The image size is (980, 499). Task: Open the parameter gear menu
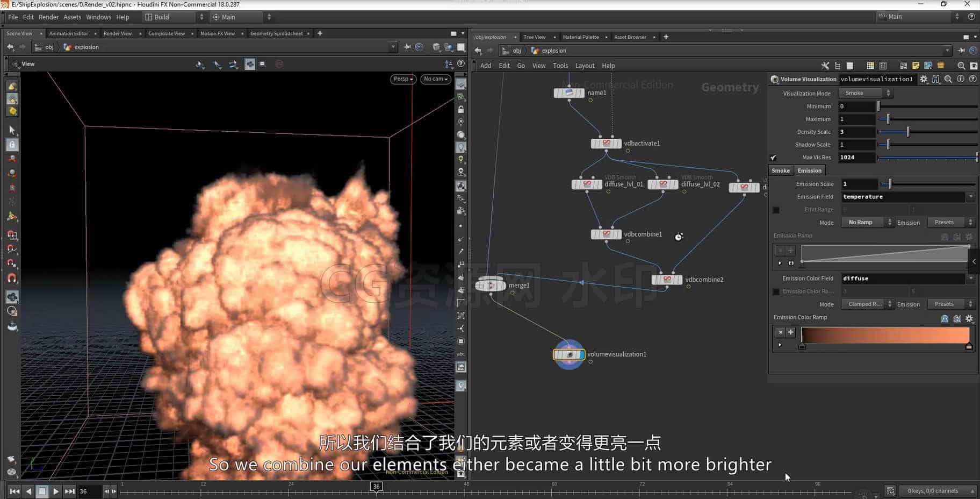point(924,79)
